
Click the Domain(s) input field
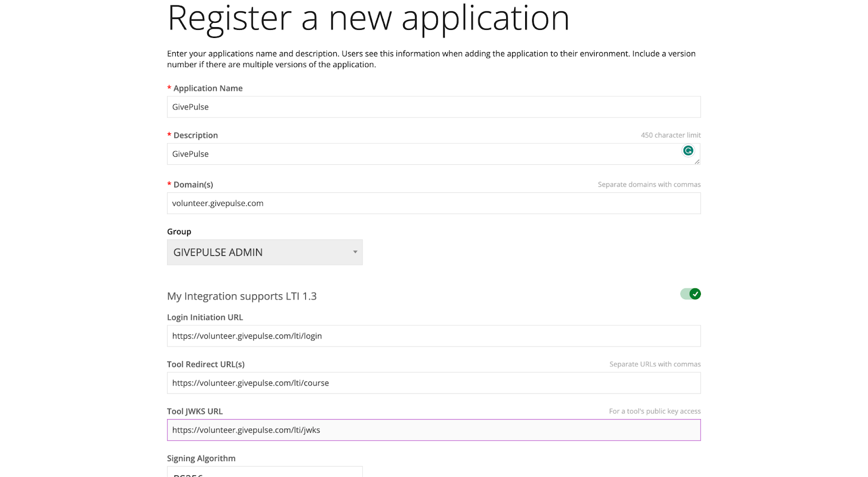(x=434, y=203)
